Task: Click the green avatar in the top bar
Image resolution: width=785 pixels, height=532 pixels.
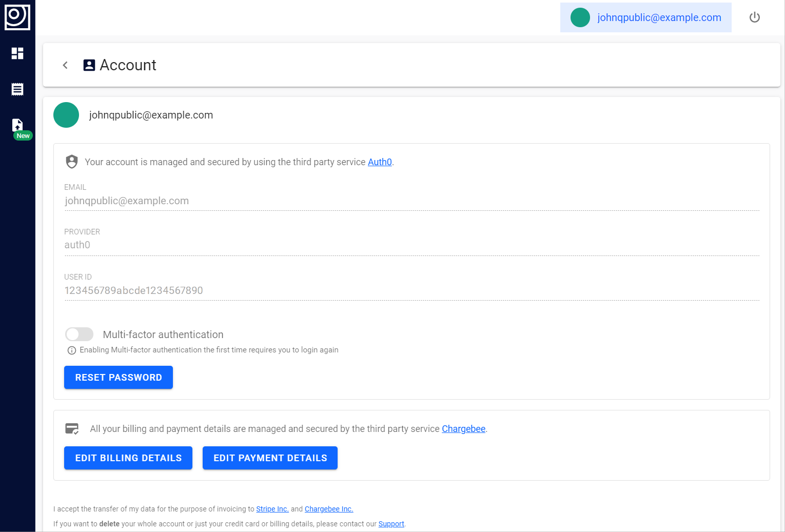Action: [x=580, y=17]
